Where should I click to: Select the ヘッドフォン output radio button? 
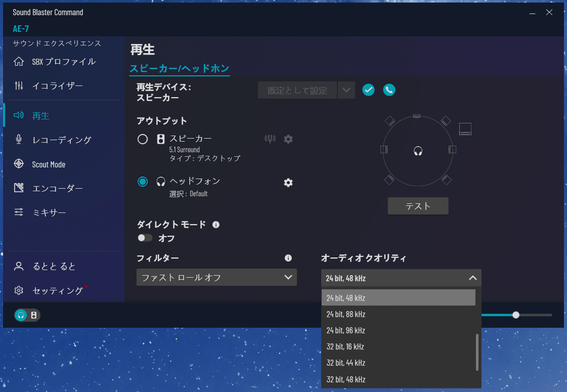(143, 181)
